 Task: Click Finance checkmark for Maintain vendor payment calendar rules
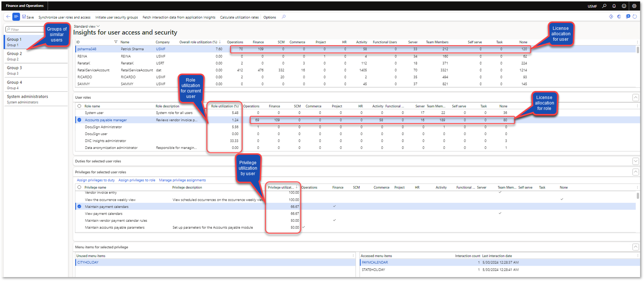click(x=334, y=220)
